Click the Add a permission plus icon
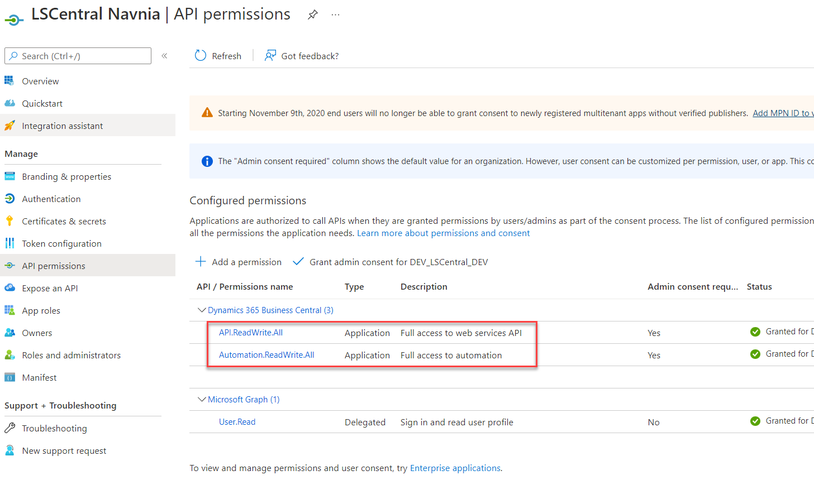Viewport: 814px width, 504px height. (x=201, y=262)
